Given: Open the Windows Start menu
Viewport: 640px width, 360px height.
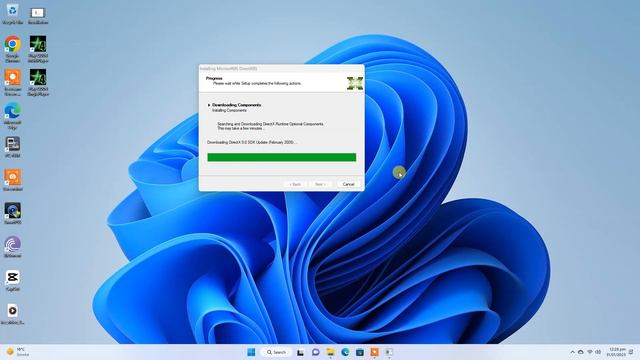Looking at the screenshot, I should click(251, 352).
